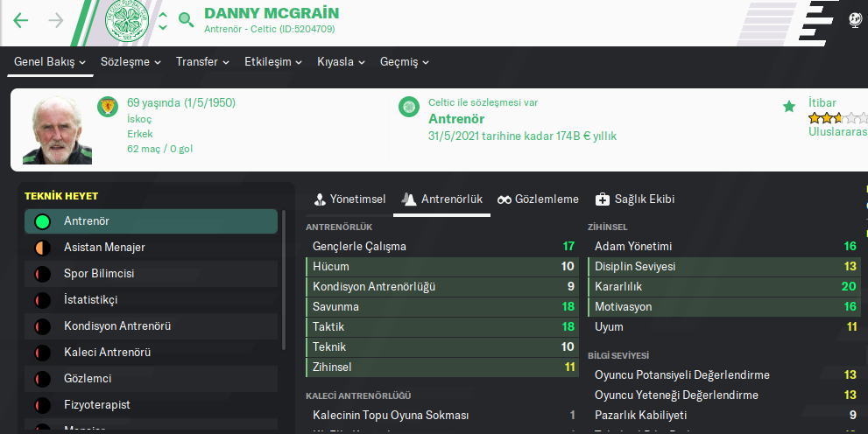868x434 pixels.
Task: Click the forward navigation arrow
Action: pyautogui.click(x=55, y=20)
